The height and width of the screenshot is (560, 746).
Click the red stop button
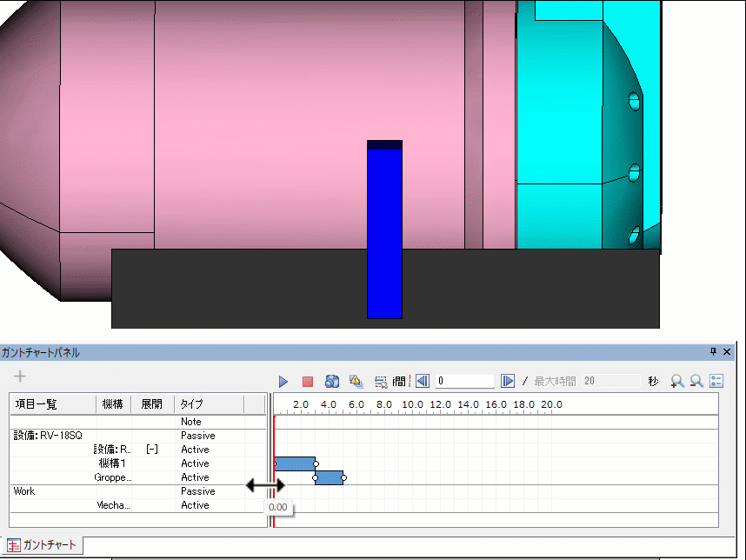pos(307,382)
